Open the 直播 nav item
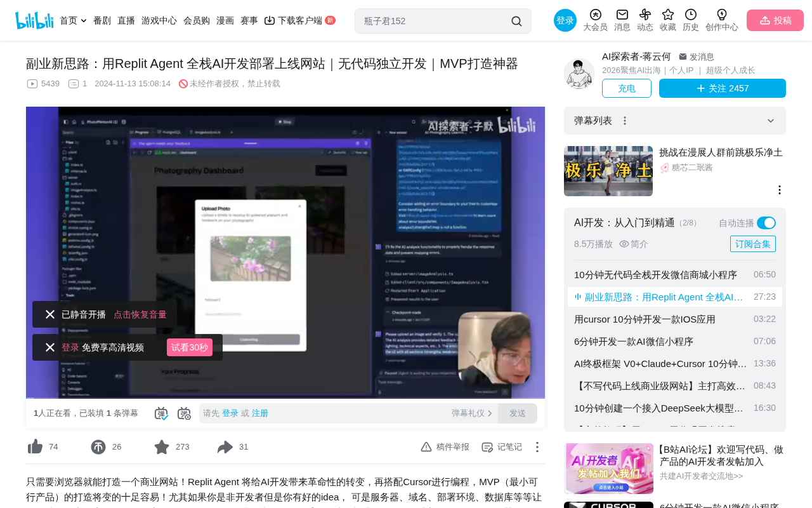Screen dimensions: 812x508 pyautogui.click(x=126, y=20)
